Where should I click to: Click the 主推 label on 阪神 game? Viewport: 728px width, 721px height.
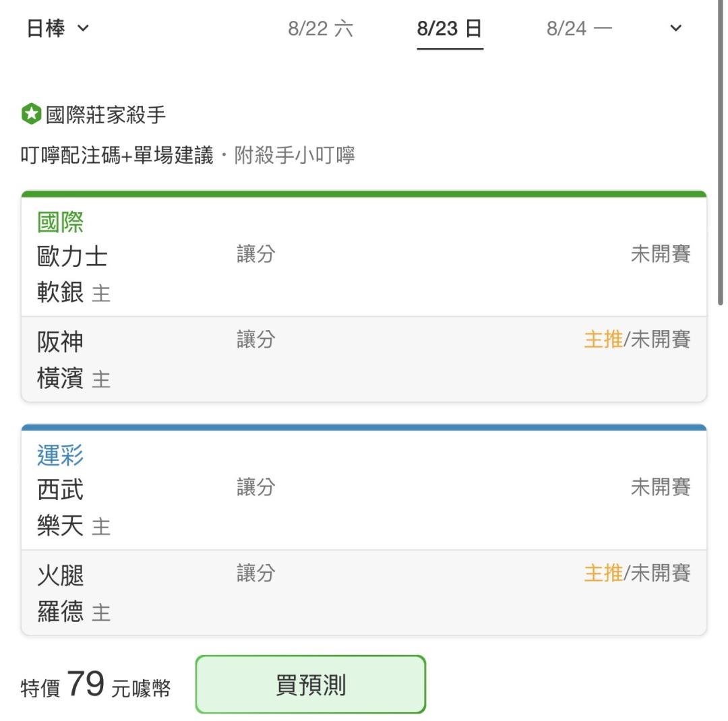[603, 340]
